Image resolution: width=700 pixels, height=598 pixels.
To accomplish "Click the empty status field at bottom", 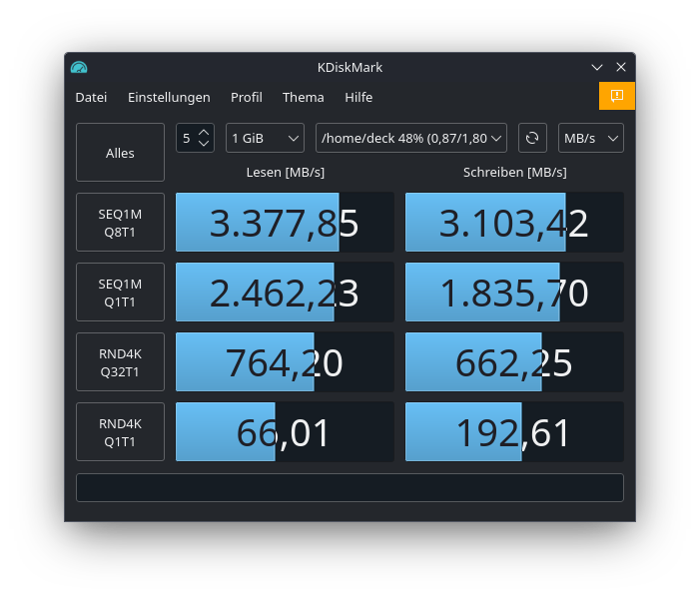I will (350, 488).
